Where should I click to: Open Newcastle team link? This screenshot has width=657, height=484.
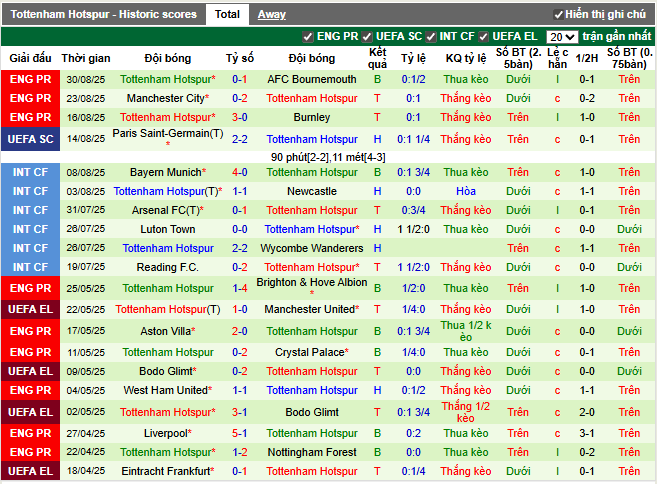[x=312, y=192]
